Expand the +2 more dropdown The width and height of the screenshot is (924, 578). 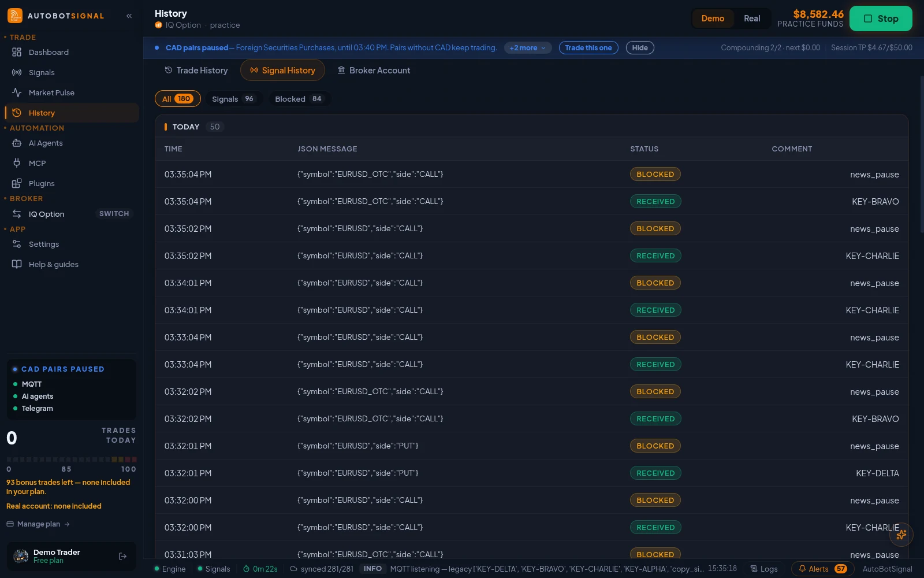click(x=528, y=48)
